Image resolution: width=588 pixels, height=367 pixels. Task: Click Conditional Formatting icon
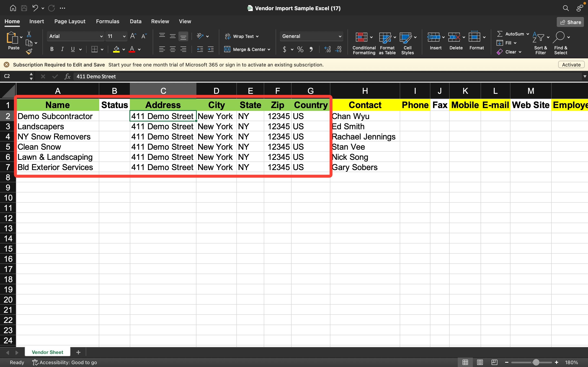click(x=361, y=37)
